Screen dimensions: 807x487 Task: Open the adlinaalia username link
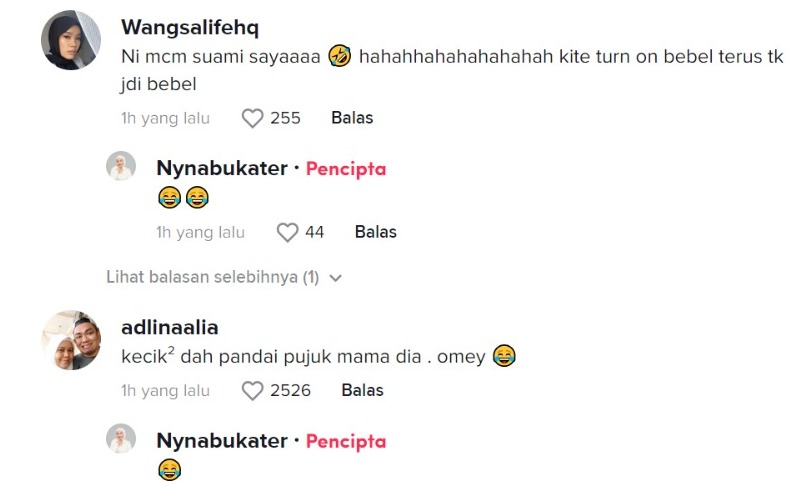[x=169, y=327]
